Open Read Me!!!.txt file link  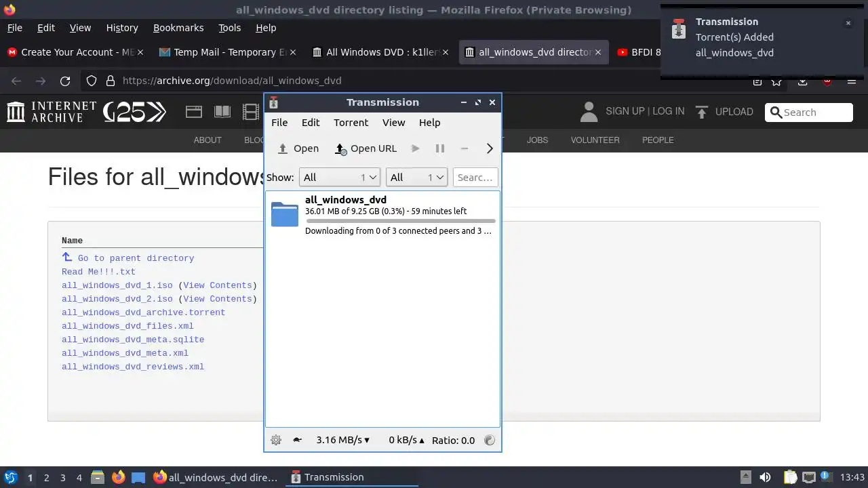point(98,272)
